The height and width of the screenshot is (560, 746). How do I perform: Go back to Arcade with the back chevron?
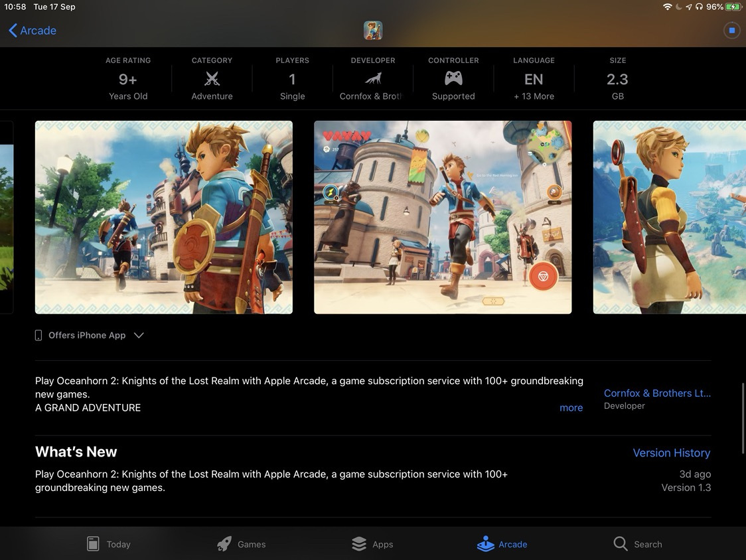[13, 31]
